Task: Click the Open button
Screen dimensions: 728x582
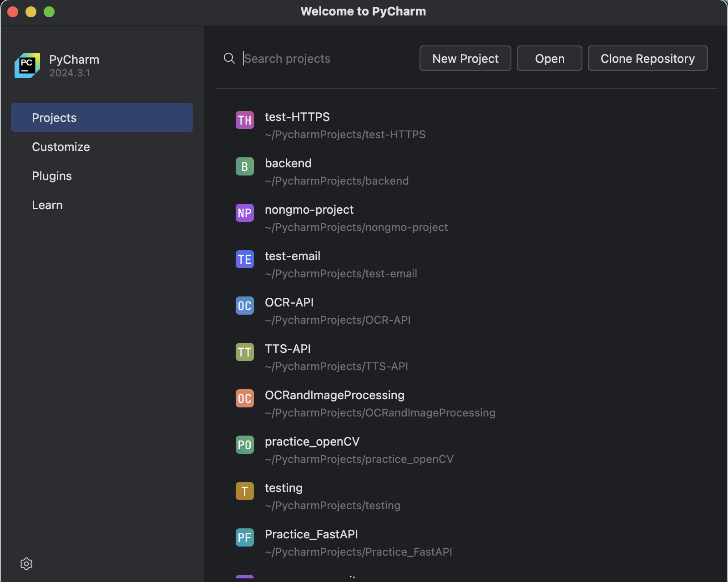Action: tap(549, 58)
